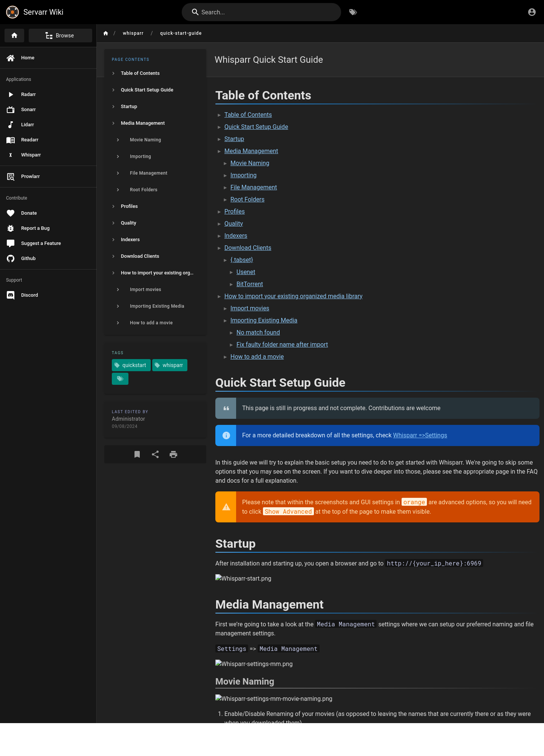Select truncated 'How to import your existing org…' entry
544x756 pixels.
tap(155, 273)
